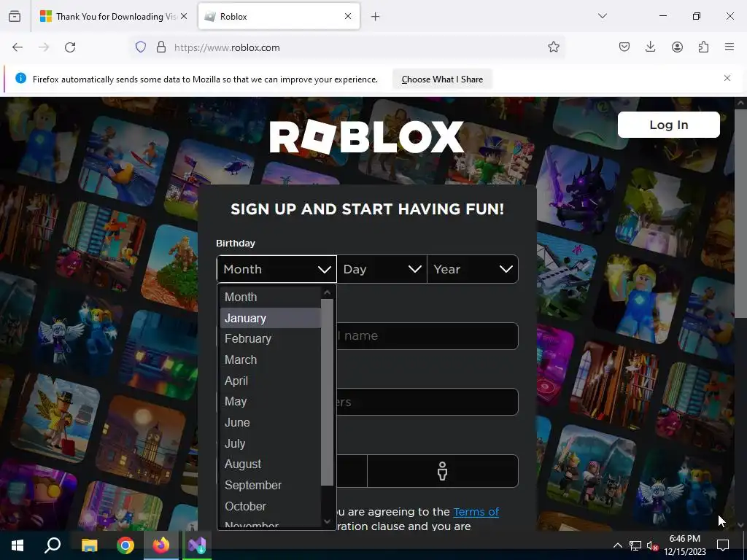Click the forward navigation arrow
747x560 pixels.
coord(44,47)
